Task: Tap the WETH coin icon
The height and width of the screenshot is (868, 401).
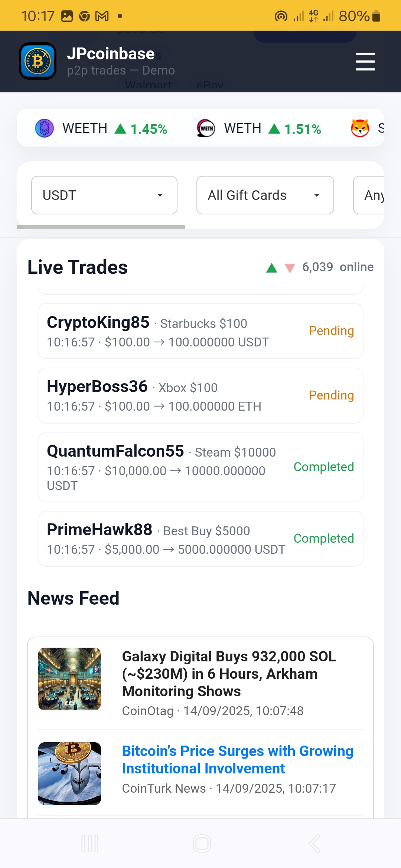Action: pyautogui.click(x=206, y=128)
